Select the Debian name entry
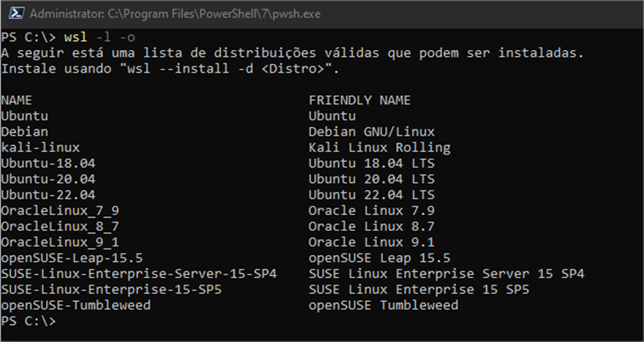The image size is (644, 342). 24,131
